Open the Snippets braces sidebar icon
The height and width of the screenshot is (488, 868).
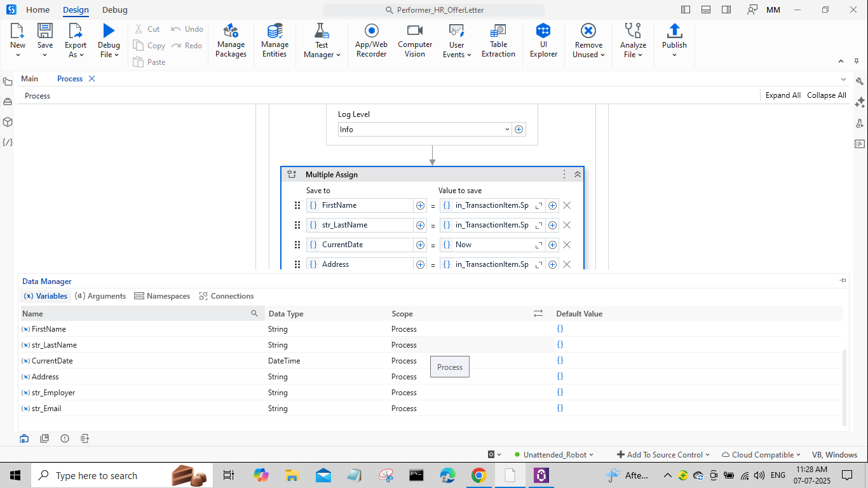[8, 142]
